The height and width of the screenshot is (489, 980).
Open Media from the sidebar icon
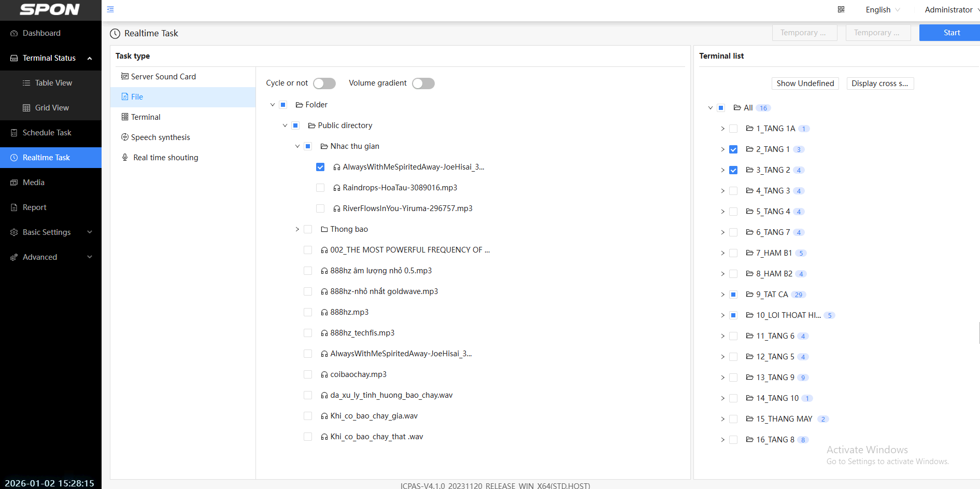click(x=14, y=183)
